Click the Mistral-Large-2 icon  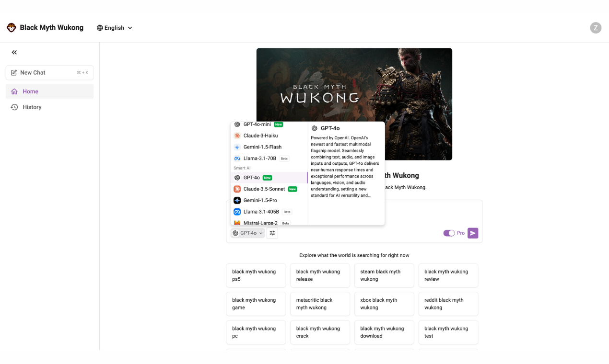pos(237,223)
